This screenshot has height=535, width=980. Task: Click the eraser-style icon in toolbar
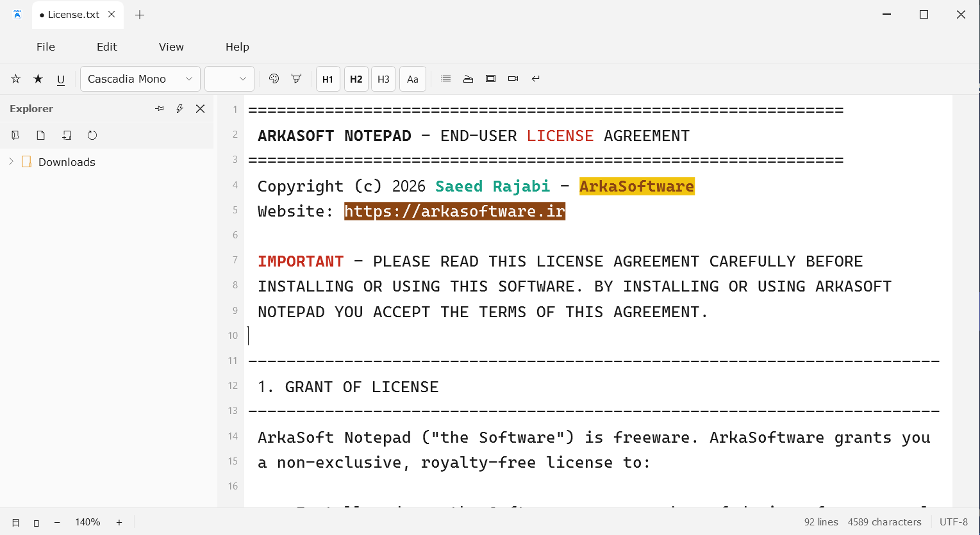469,79
